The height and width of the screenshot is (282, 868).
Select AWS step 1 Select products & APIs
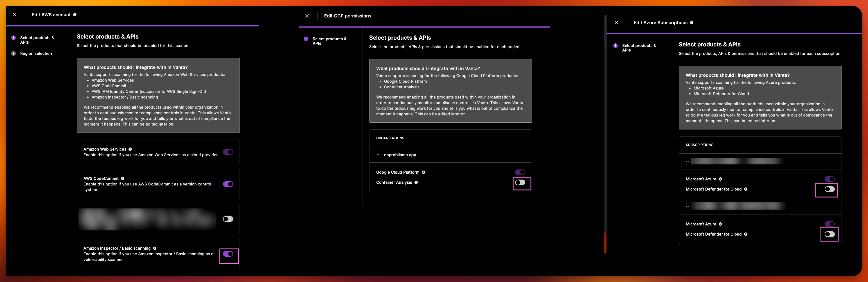click(33, 40)
